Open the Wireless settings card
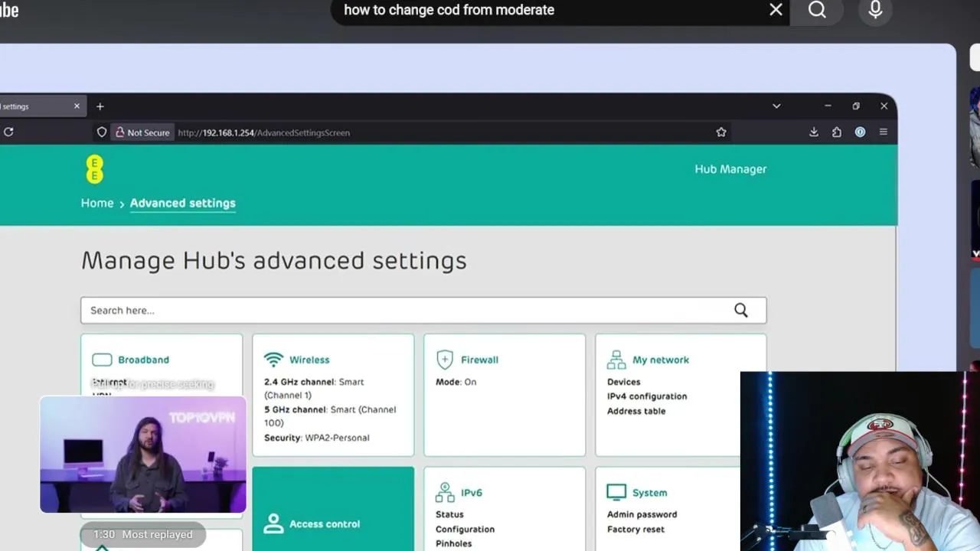980x551 pixels. tap(333, 395)
